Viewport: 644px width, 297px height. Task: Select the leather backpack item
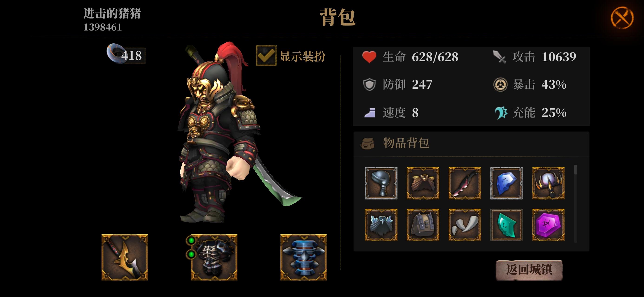[x=423, y=225]
